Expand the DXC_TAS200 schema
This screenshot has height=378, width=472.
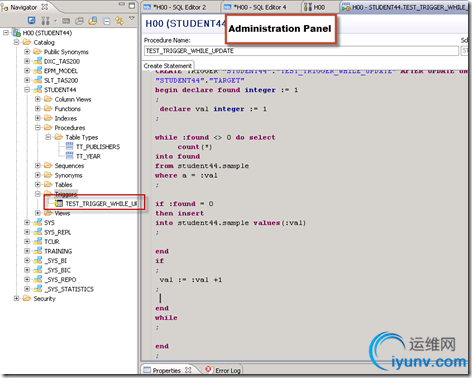[x=27, y=61]
